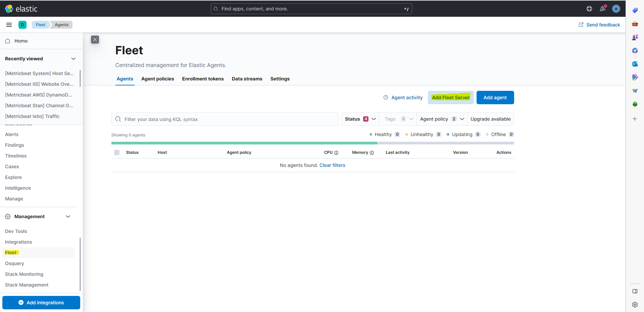
Task: Open the green tree icon in browser sidebar
Action: pyautogui.click(x=635, y=104)
